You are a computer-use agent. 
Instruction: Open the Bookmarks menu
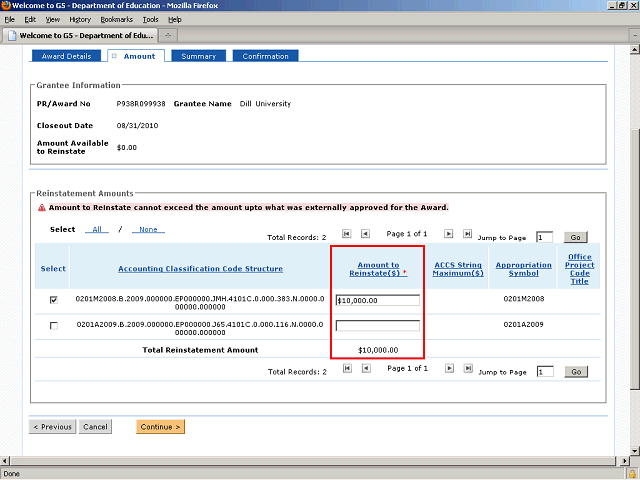click(116, 19)
